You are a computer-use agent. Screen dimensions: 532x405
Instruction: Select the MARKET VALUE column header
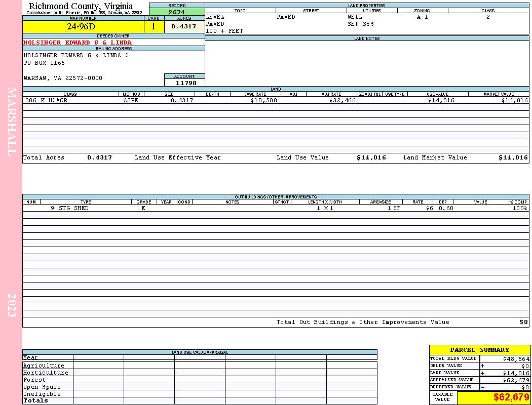point(499,94)
